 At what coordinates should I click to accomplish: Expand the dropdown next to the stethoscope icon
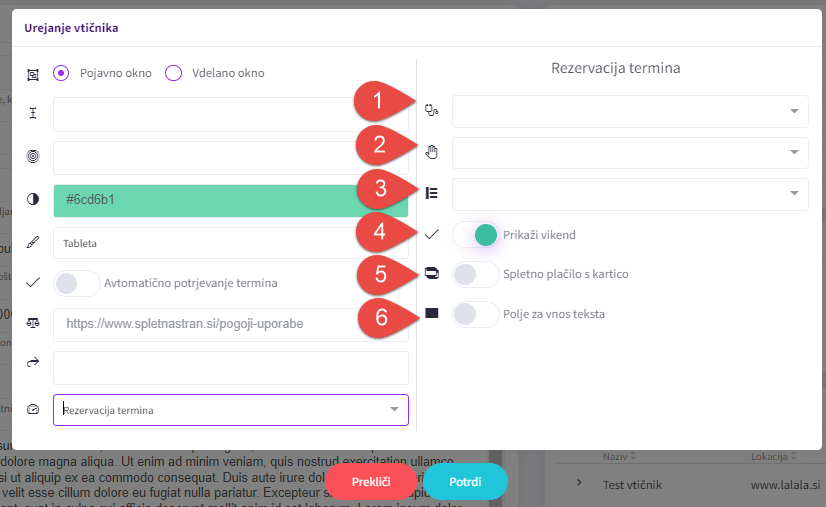coord(630,111)
